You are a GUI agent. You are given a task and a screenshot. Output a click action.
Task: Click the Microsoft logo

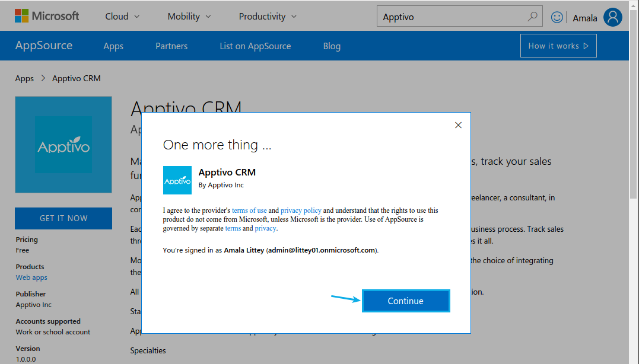[47, 16]
